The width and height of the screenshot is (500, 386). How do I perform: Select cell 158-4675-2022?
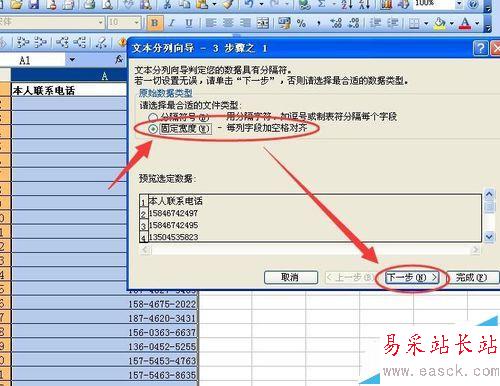(x=105, y=304)
